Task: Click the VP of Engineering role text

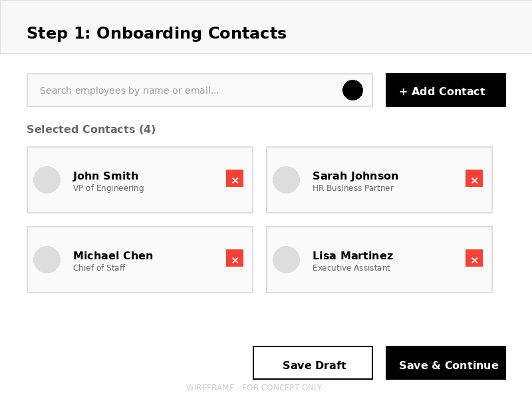Action: click(108, 188)
